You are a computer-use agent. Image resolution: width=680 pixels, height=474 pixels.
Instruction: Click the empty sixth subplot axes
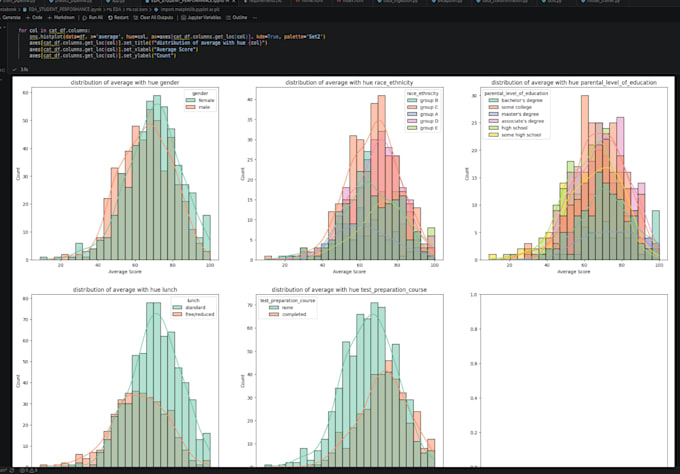point(574,381)
